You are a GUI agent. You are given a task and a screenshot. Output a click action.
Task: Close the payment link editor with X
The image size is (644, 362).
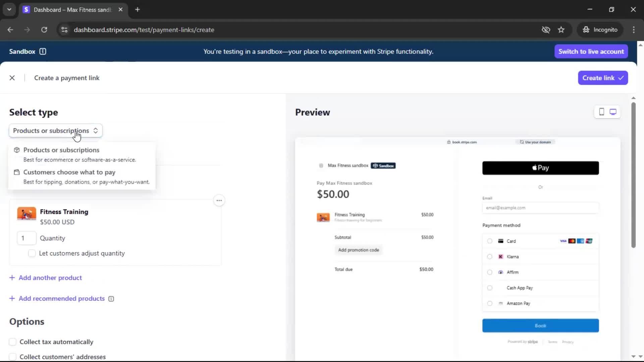(x=12, y=78)
